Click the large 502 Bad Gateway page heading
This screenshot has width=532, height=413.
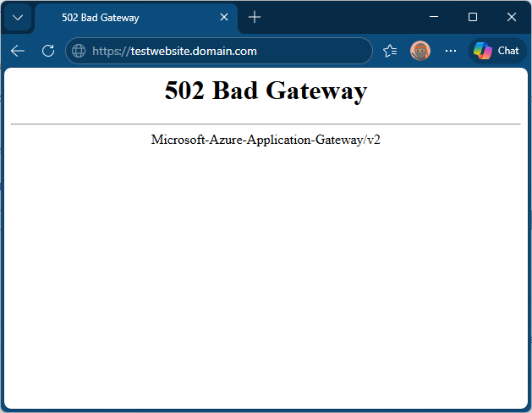coord(266,91)
